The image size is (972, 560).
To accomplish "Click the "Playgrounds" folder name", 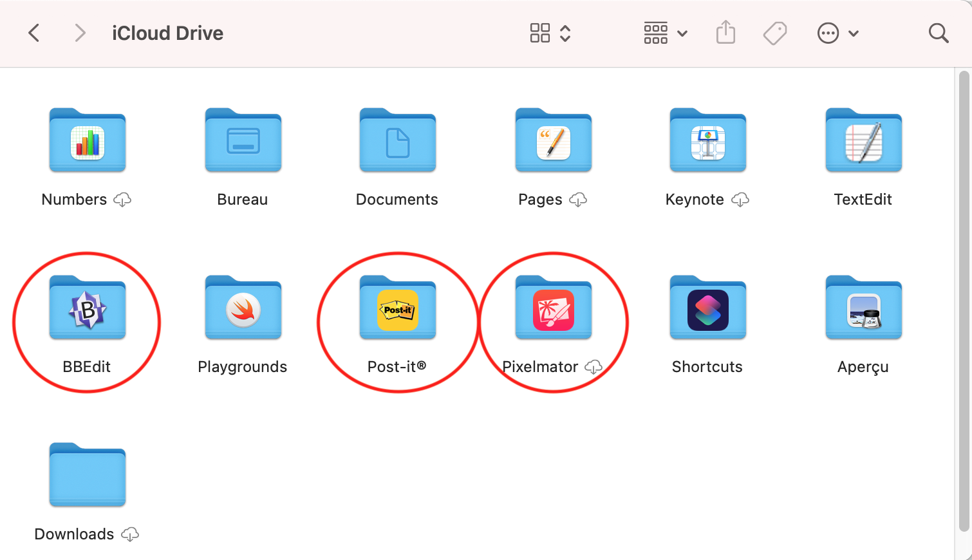I will (x=243, y=368).
